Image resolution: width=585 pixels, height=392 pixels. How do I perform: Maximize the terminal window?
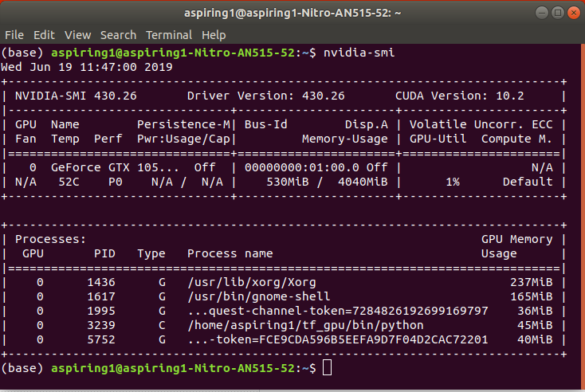pyautogui.click(x=558, y=13)
